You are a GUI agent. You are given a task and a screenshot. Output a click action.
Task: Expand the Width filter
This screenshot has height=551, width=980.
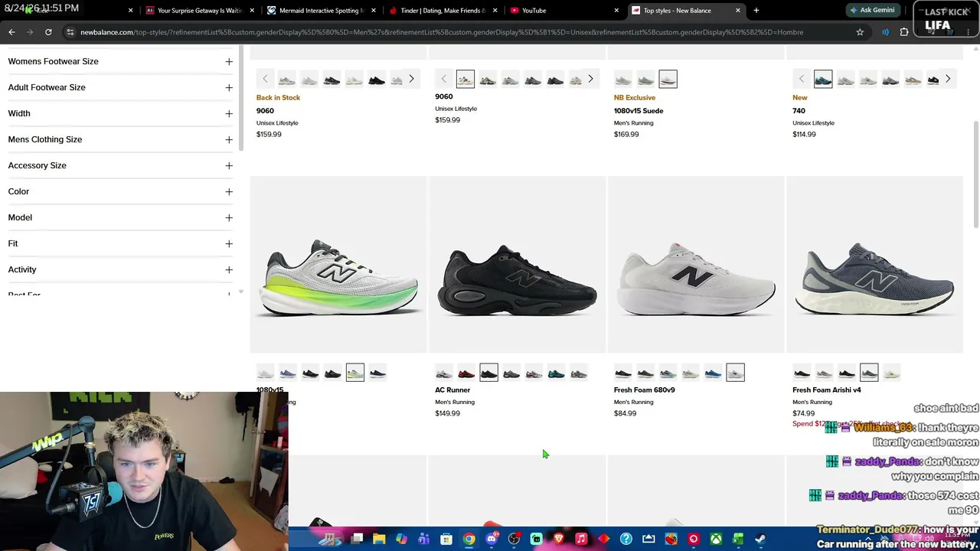coord(120,113)
